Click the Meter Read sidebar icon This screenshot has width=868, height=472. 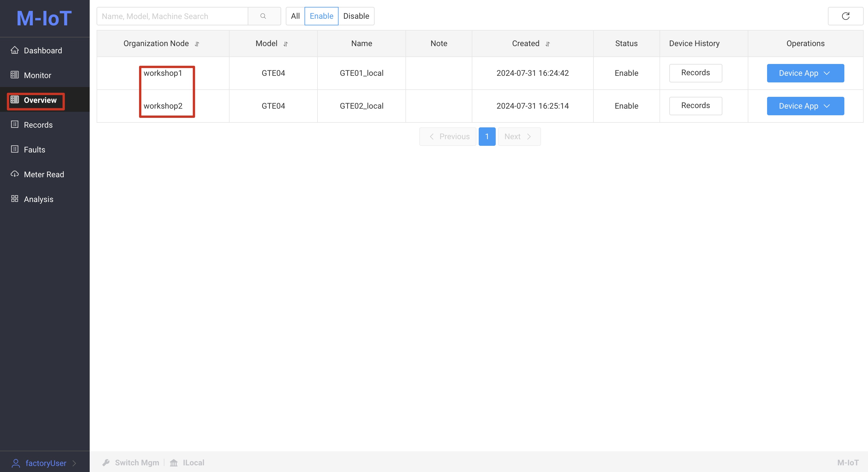14,174
